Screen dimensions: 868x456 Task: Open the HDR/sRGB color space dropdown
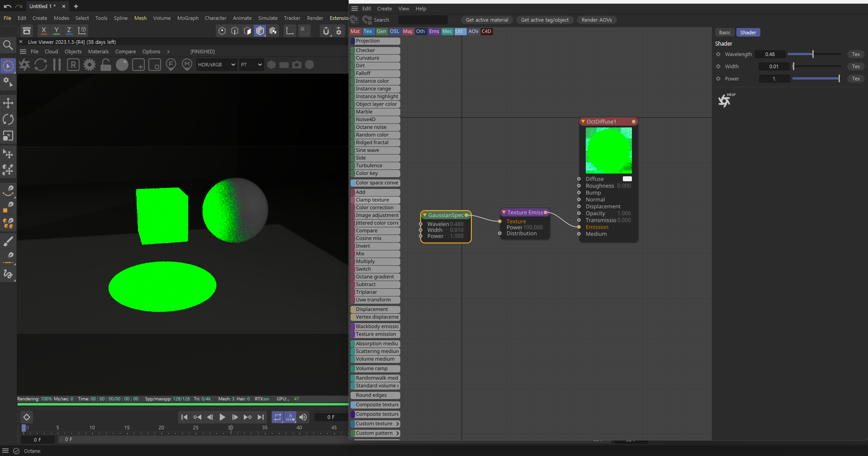pos(216,65)
